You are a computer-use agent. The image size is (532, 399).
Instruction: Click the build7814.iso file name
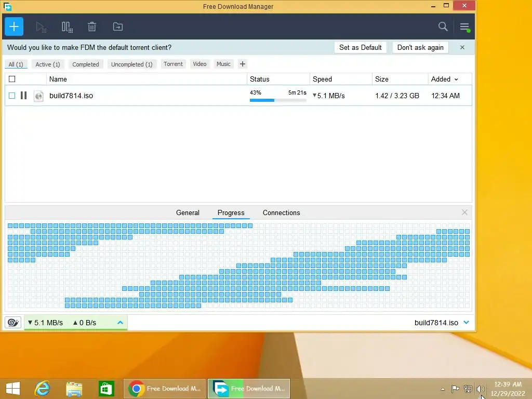(71, 96)
